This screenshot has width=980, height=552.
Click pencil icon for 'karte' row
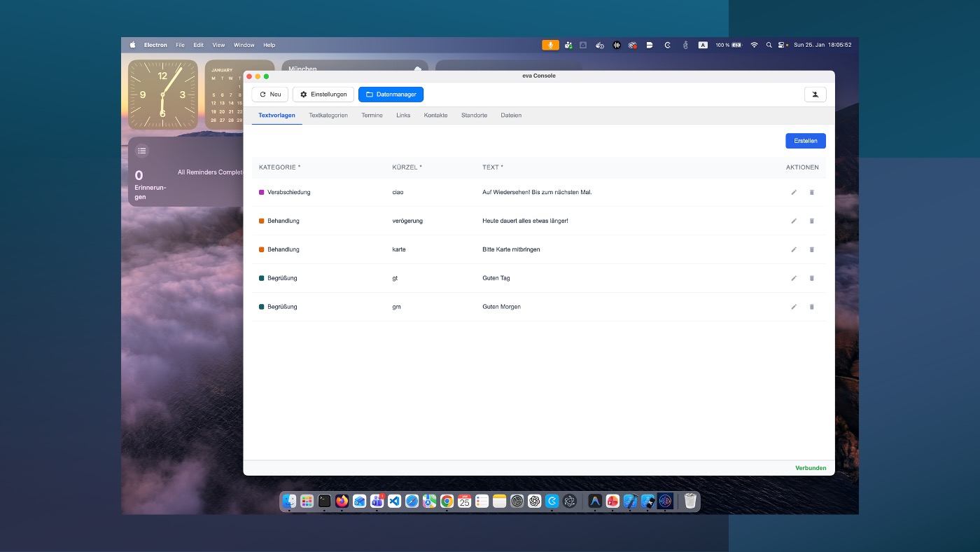pyautogui.click(x=794, y=249)
